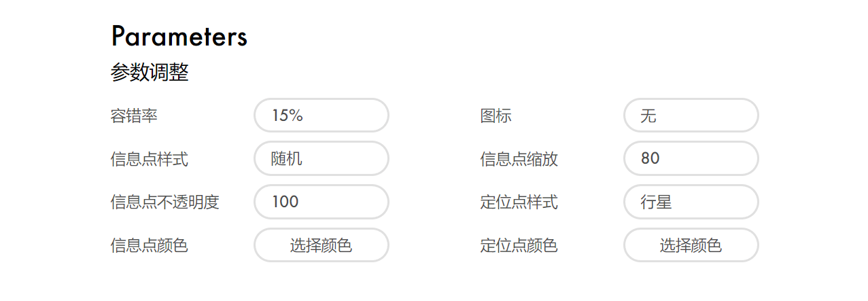Click the 定位点样式 label

pyautogui.click(x=519, y=202)
